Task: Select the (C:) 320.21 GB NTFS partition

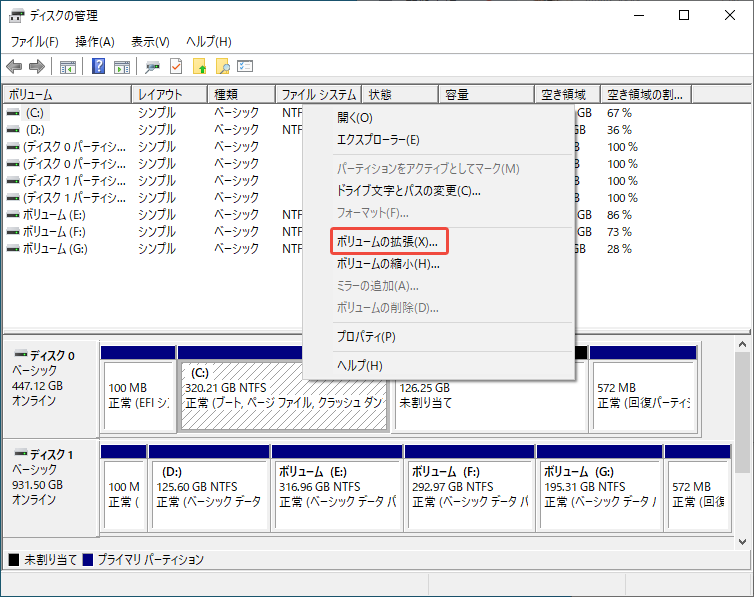Action: point(284,395)
